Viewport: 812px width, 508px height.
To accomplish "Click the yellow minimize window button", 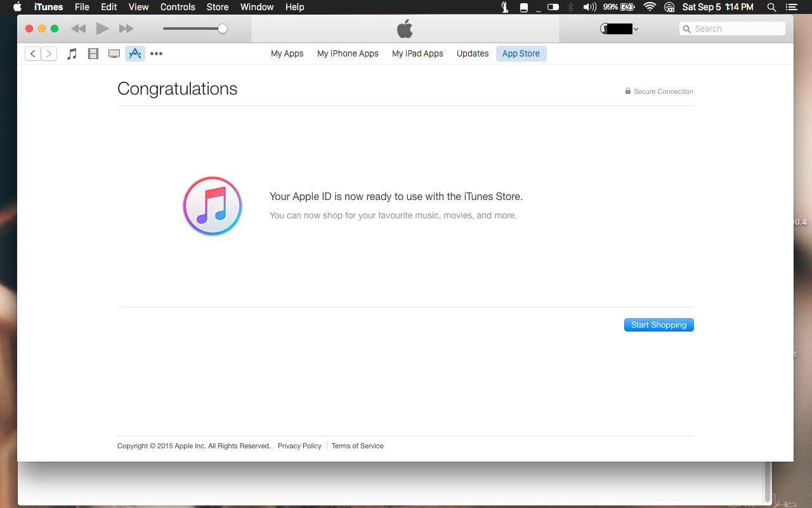I will tap(42, 29).
